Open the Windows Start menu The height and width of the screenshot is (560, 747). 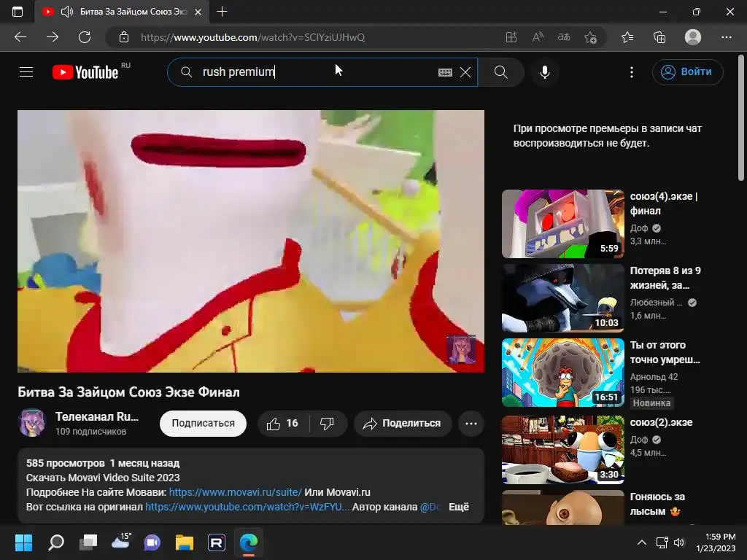23,542
